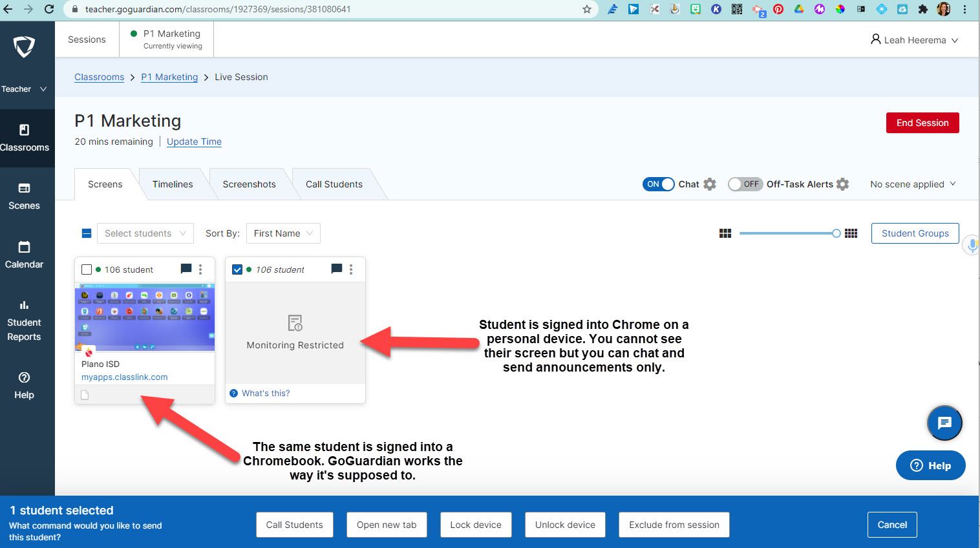This screenshot has width=980, height=548.
Task: Open the Select students dropdown
Action: (145, 233)
